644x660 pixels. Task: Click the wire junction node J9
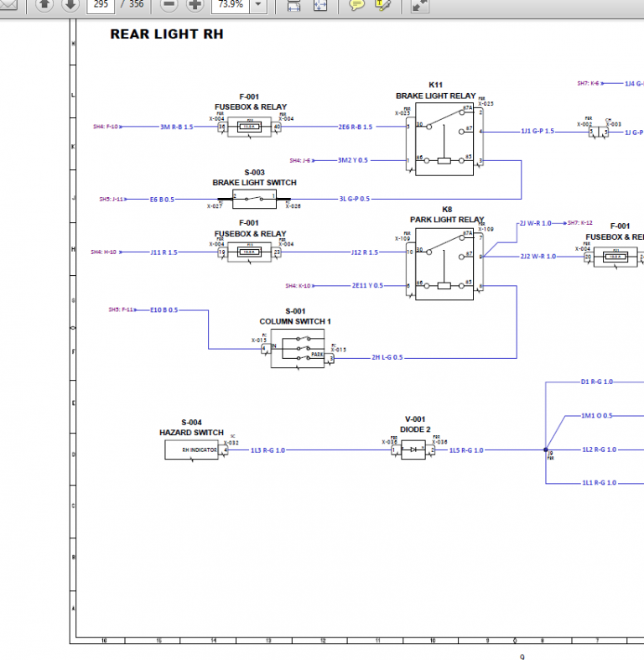click(546, 450)
